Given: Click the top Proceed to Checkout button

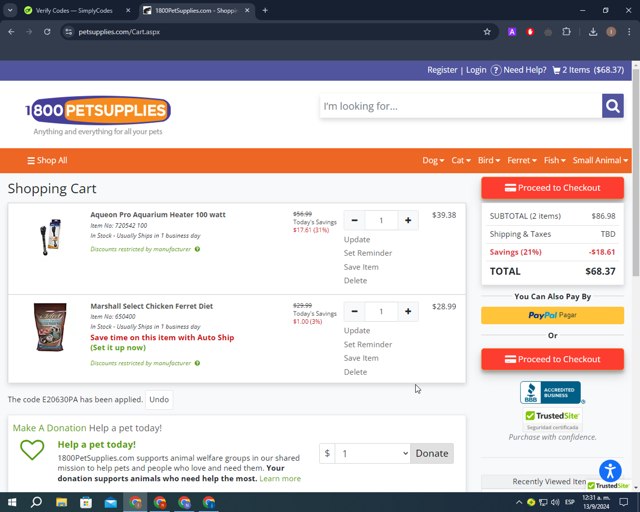Looking at the screenshot, I should point(552,188).
